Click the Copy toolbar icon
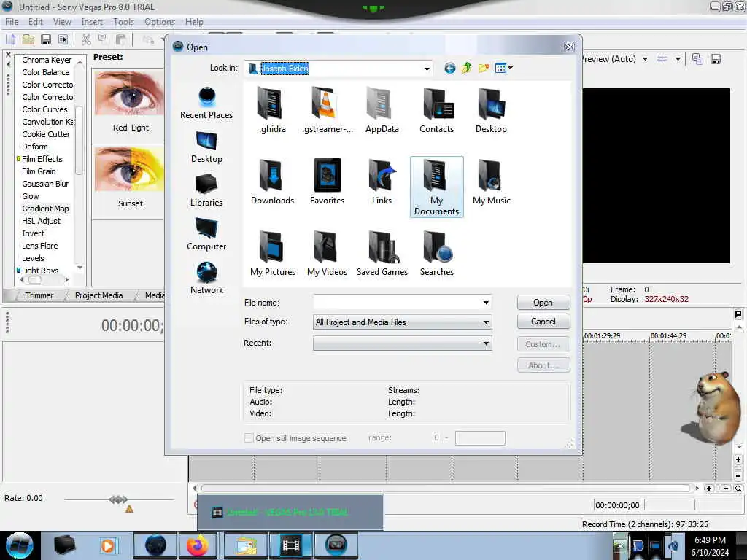Image resolution: width=747 pixels, height=560 pixels. point(102,39)
